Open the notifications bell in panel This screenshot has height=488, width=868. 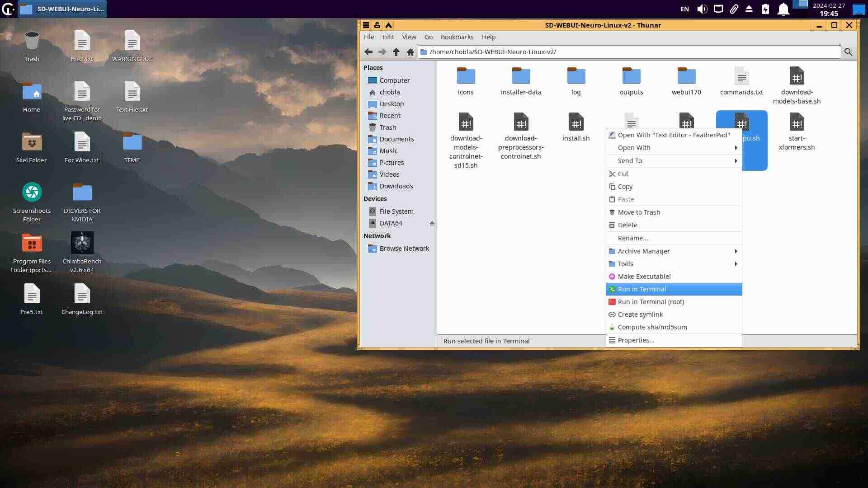pos(783,9)
